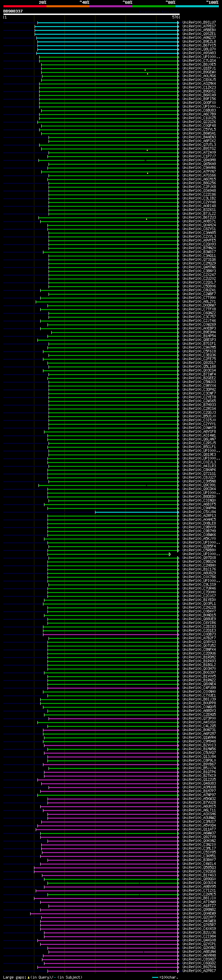Image resolution: width=222 pixels, height=980 pixels.
Task: Select label UniRef100_Q2YCP1
Action: (199, 944)
